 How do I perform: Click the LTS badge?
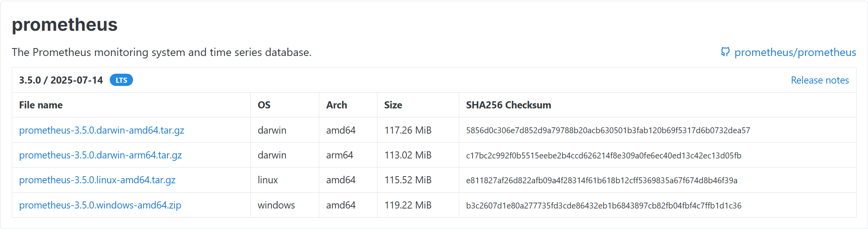click(121, 80)
